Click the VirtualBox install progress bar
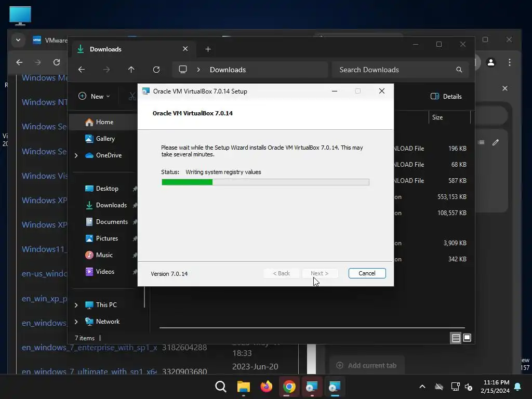532x399 pixels. coord(265,182)
